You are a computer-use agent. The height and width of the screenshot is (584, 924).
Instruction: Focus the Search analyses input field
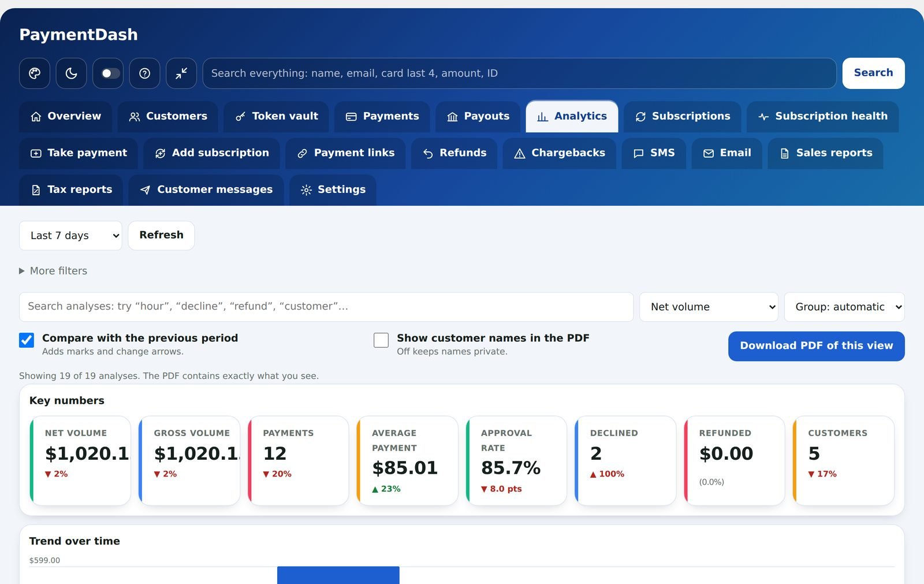[326, 307]
